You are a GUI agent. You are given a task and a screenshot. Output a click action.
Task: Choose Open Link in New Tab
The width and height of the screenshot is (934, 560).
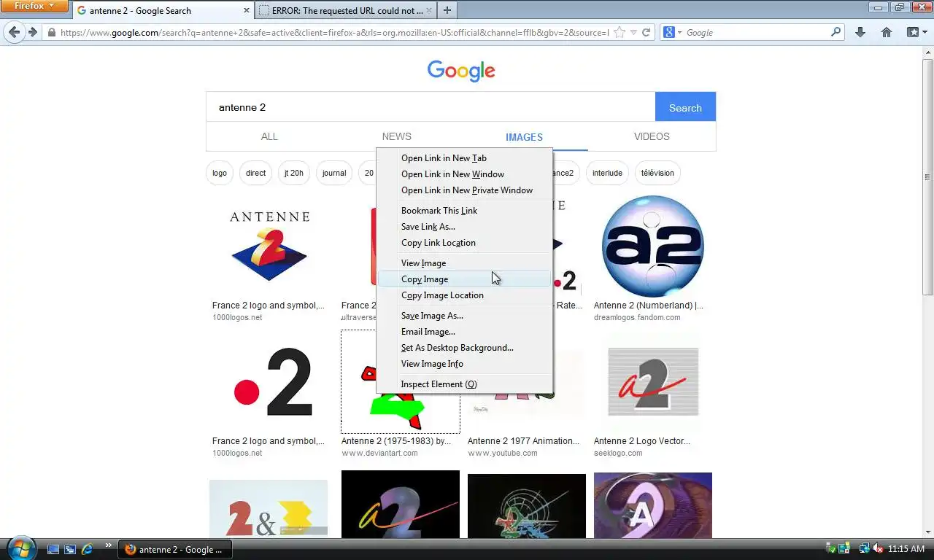coord(464,158)
